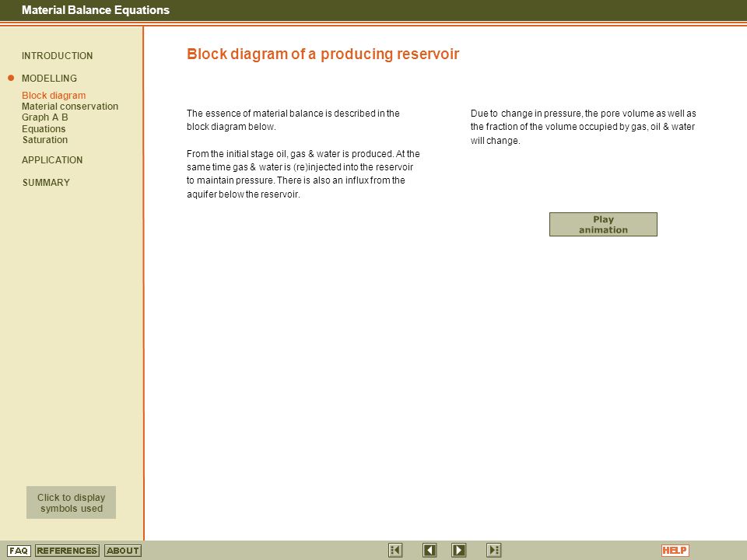Open the SUMMARY section

point(46,182)
